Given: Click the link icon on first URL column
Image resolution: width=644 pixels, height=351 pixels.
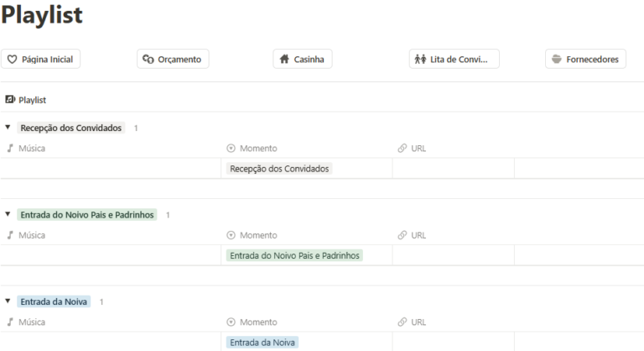Looking at the screenshot, I should (x=402, y=148).
